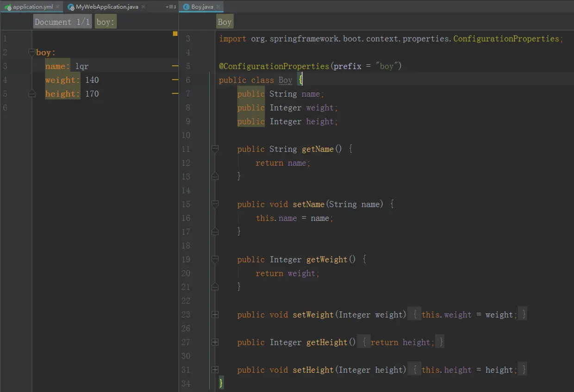574x392 pixels.
Task: Click the 'boy:' root key in yml
Action: coord(46,52)
